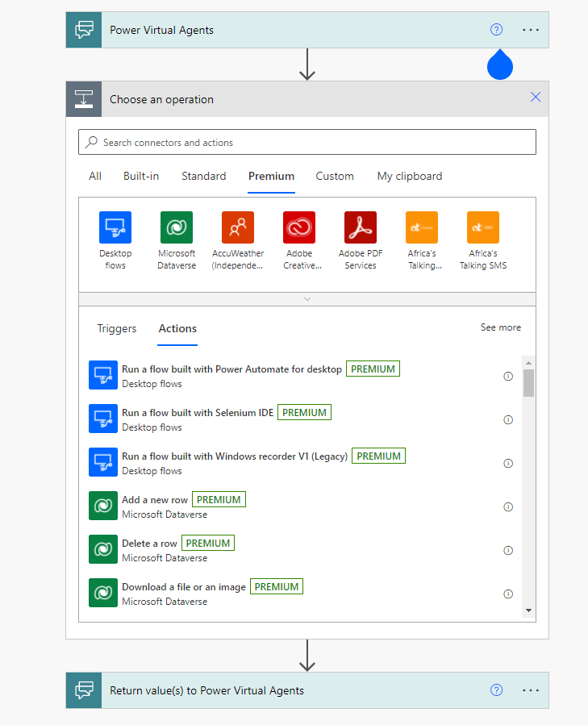Expand the connectors list chevron
This screenshot has height=725, width=588.
point(307,299)
